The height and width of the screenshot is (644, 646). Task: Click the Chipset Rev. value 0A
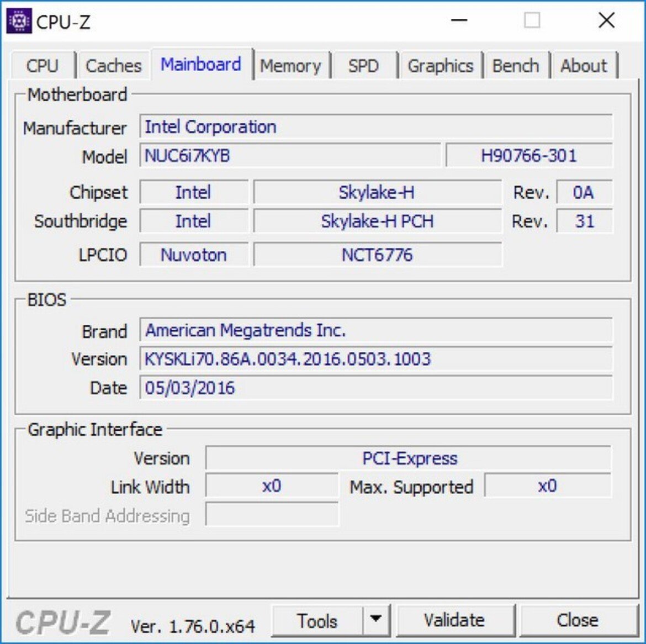coord(584,192)
